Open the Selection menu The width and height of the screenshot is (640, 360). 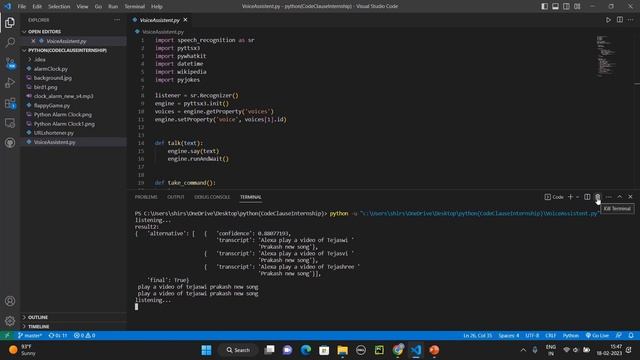(x=59, y=6)
